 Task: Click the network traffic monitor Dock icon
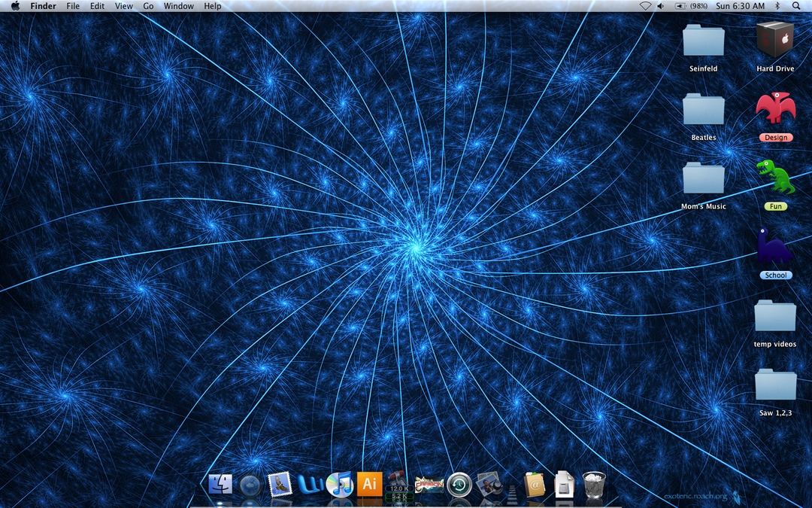click(x=398, y=485)
